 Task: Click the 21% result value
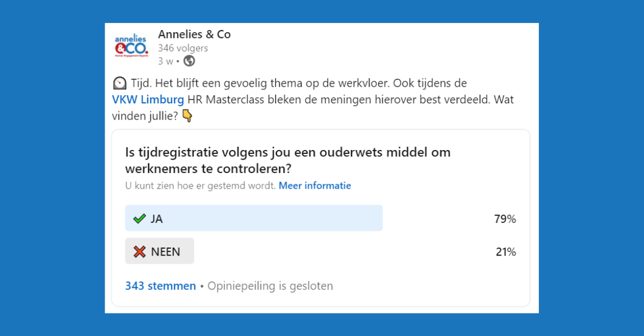[x=506, y=252]
